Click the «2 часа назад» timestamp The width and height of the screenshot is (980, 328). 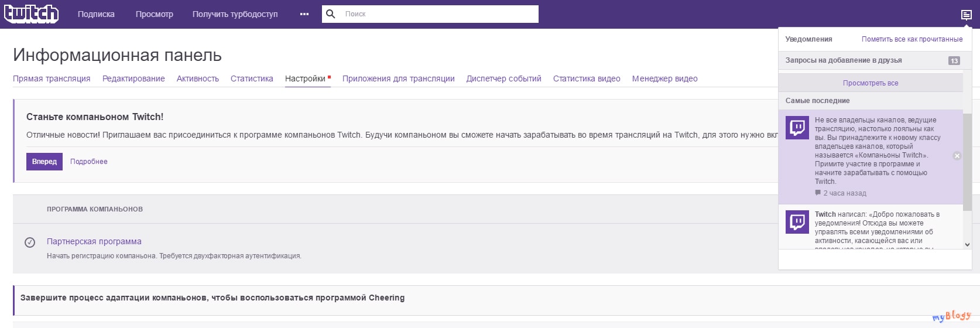(845, 193)
